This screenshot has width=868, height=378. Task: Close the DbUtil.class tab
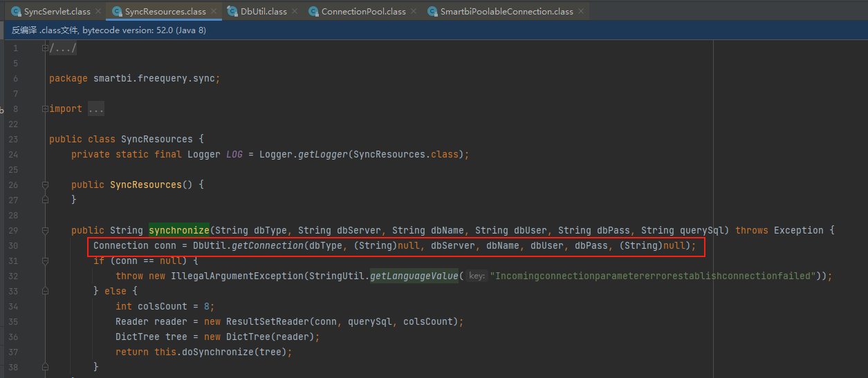[294, 12]
